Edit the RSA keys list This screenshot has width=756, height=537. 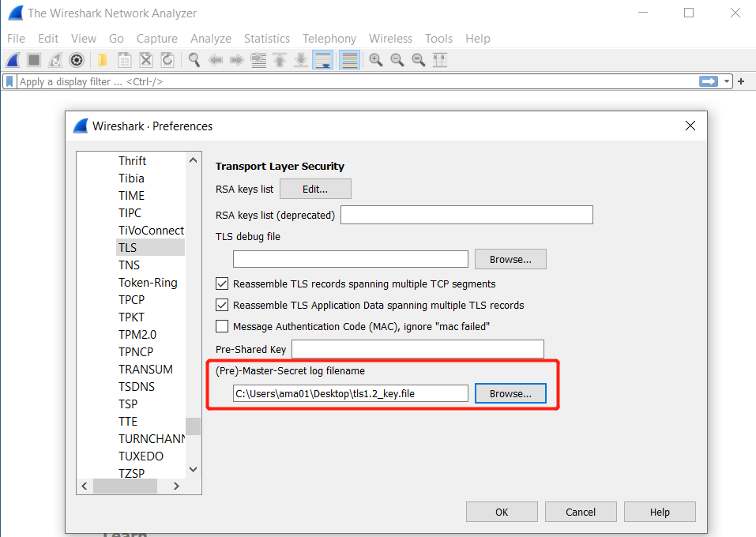point(315,189)
